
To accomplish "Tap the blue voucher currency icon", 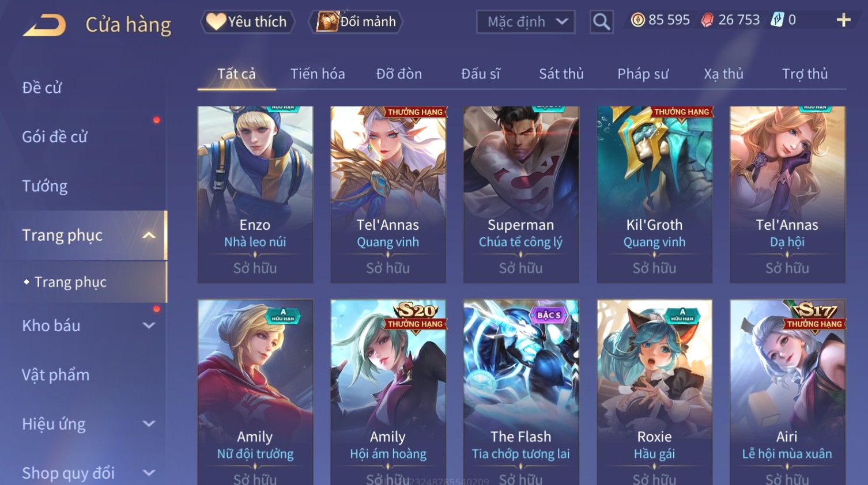I will 778,20.
